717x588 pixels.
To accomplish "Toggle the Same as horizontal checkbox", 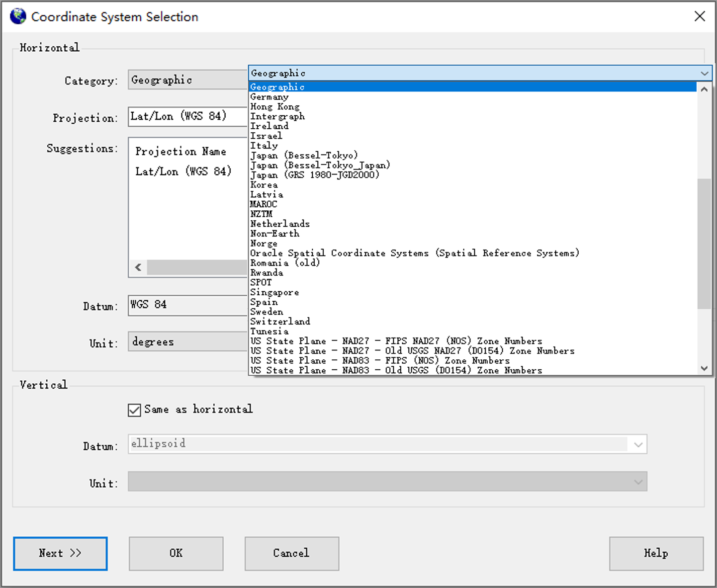I will pyautogui.click(x=134, y=410).
